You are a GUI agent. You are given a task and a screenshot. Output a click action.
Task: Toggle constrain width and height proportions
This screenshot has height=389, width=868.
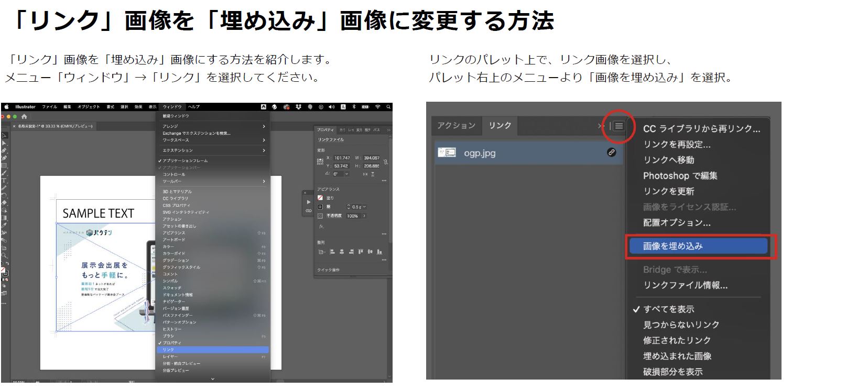coord(386,161)
